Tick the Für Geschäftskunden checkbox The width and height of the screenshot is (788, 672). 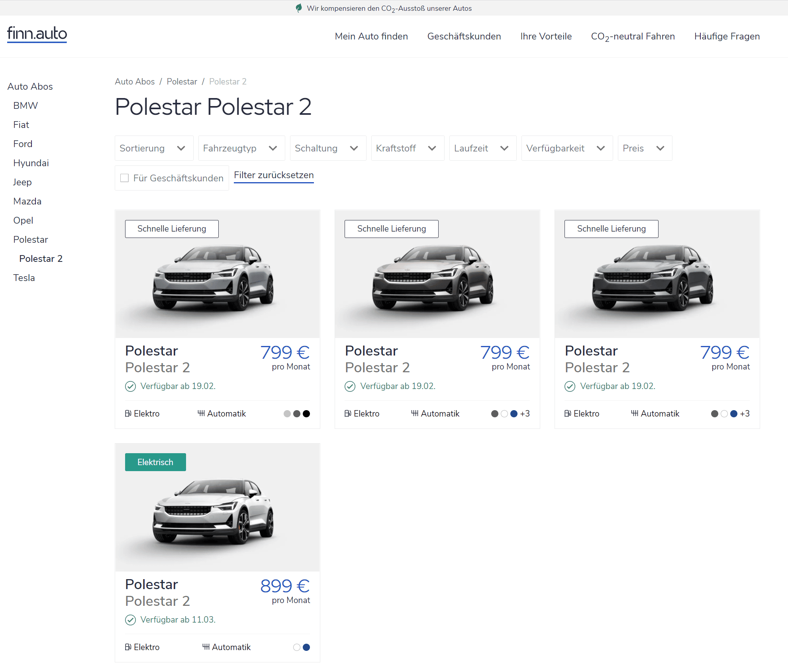[125, 178]
